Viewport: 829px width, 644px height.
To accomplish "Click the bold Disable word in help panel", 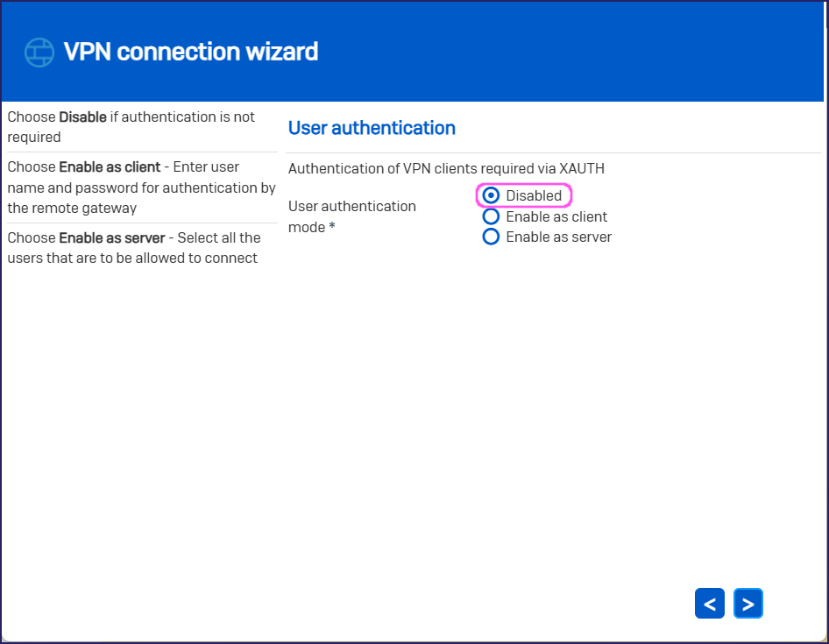I will (82, 117).
